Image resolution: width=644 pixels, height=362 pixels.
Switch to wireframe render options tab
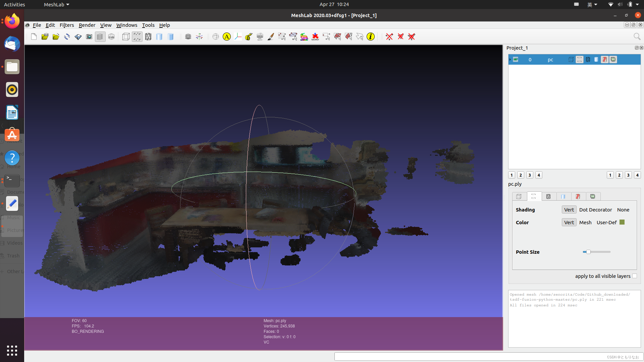(548, 196)
